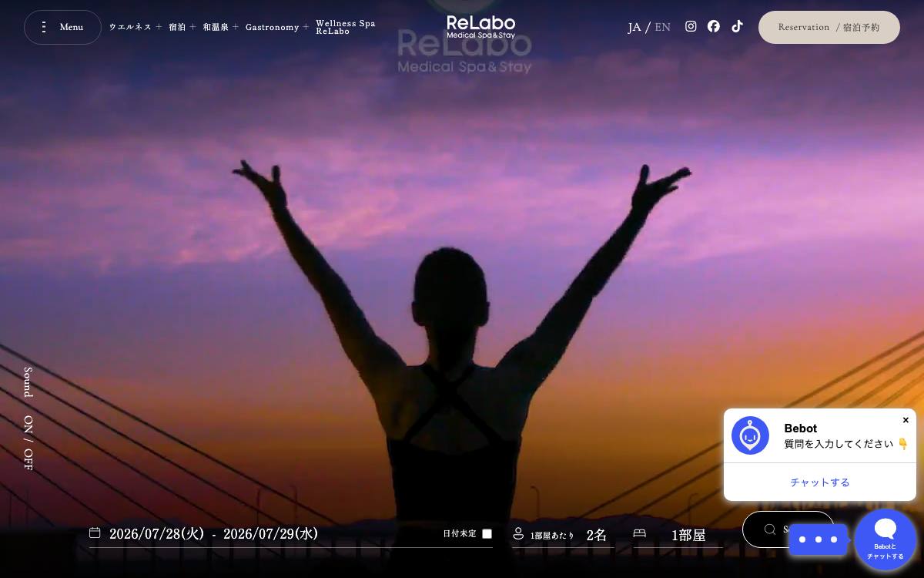Screen dimensions: 924x578
Task: Click the guest person icon
Action: 518,533
